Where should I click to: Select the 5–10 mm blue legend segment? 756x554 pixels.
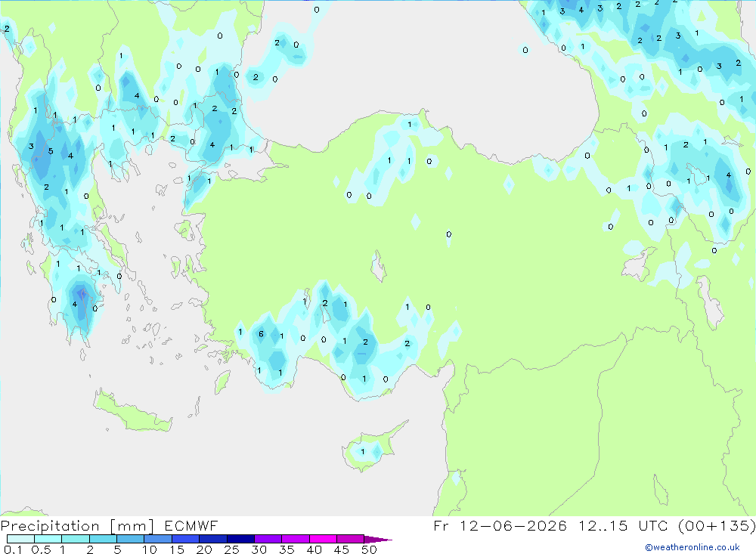pos(131,539)
